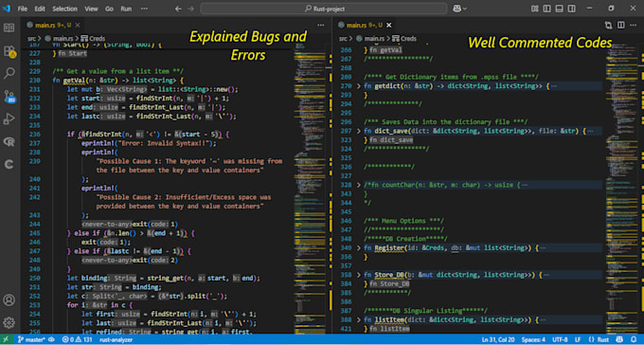Open notifications bell in status bar

pyautogui.click(x=633, y=340)
